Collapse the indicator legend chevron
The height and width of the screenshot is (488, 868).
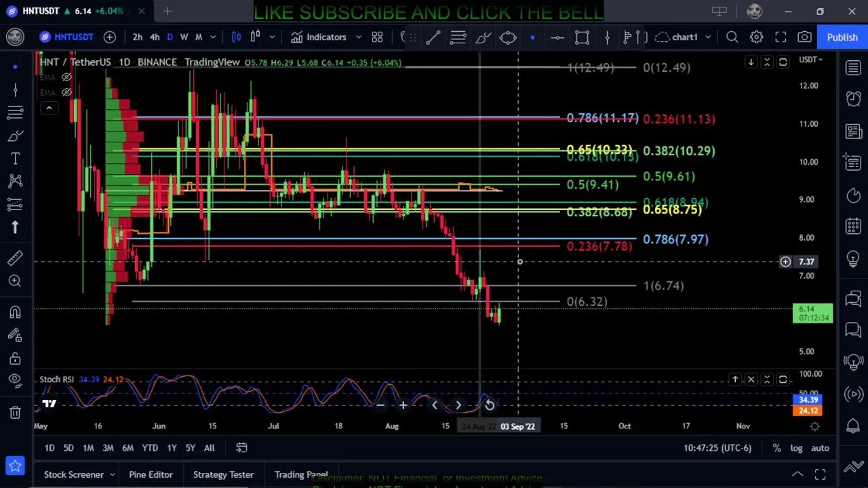(x=49, y=108)
